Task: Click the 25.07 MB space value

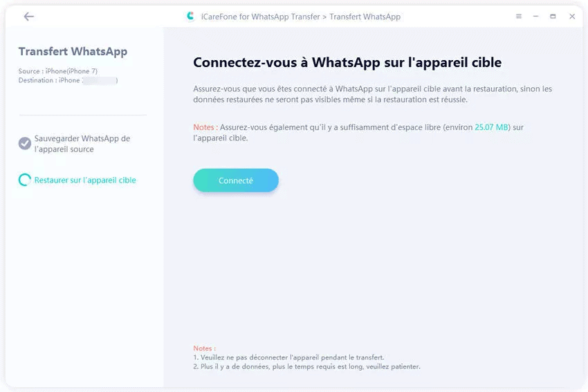Action: 491,127
